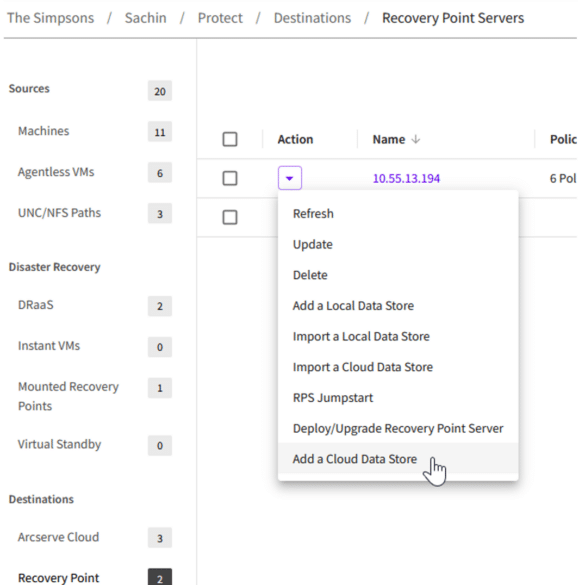Open the action dropdown for 10.55.13.194

coord(290,178)
